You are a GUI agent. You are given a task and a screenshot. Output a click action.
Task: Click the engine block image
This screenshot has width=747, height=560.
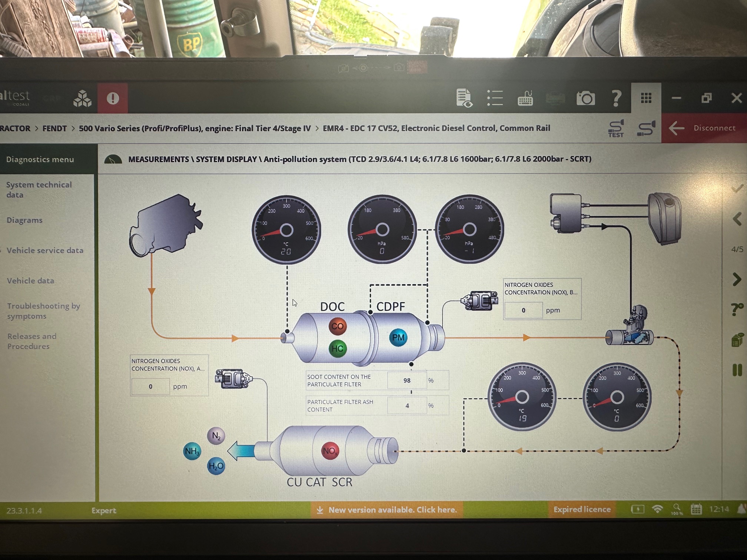pyautogui.click(x=166, y=225)
